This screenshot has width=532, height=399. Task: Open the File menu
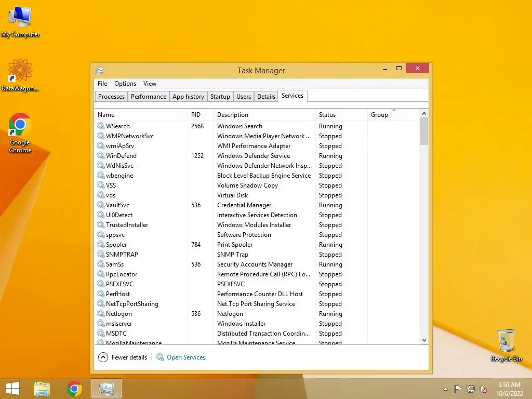[102, 84]
